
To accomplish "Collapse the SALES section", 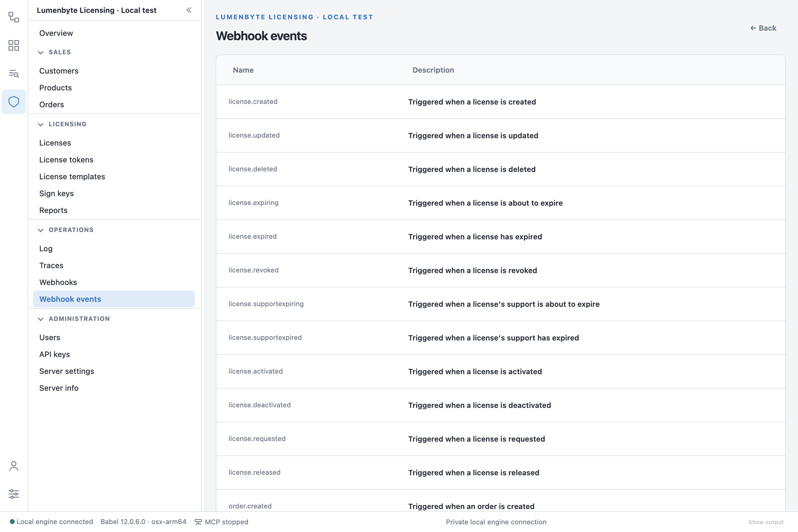I will [x=40, y=52].
